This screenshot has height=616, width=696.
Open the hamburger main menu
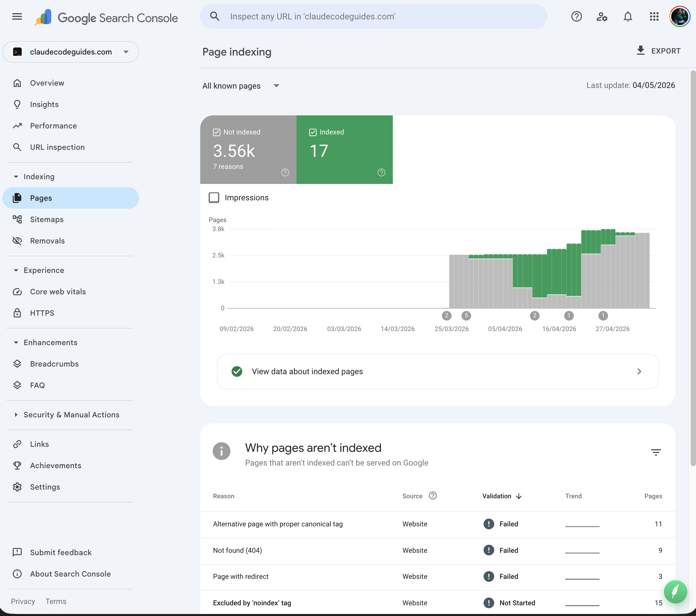(17, 16)
